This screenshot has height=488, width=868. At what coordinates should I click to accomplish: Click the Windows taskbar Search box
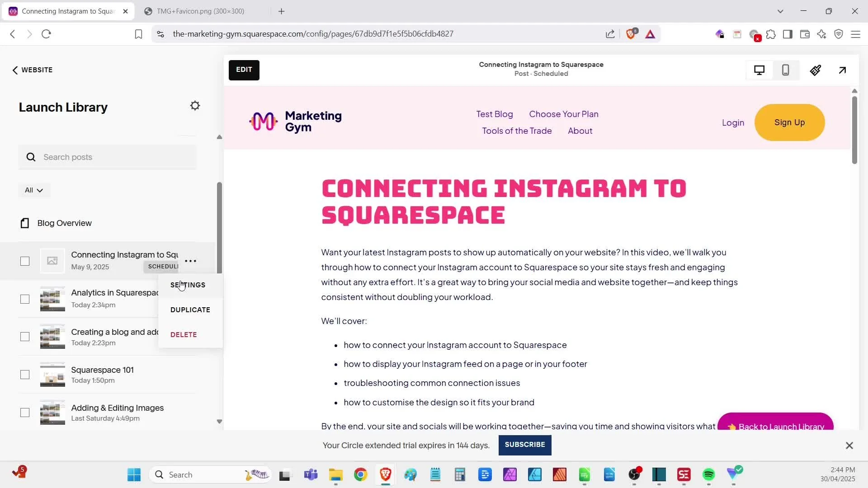tap(210, 474)
